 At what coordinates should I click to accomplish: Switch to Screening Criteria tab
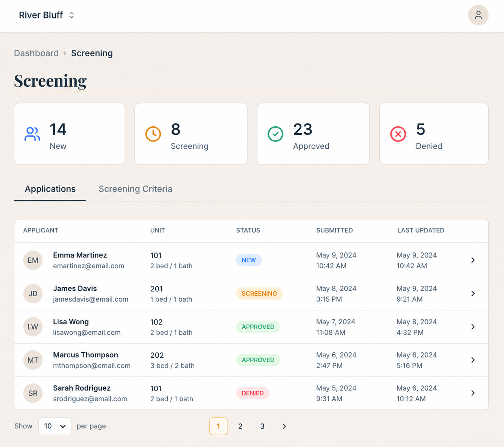click(135, 189)
